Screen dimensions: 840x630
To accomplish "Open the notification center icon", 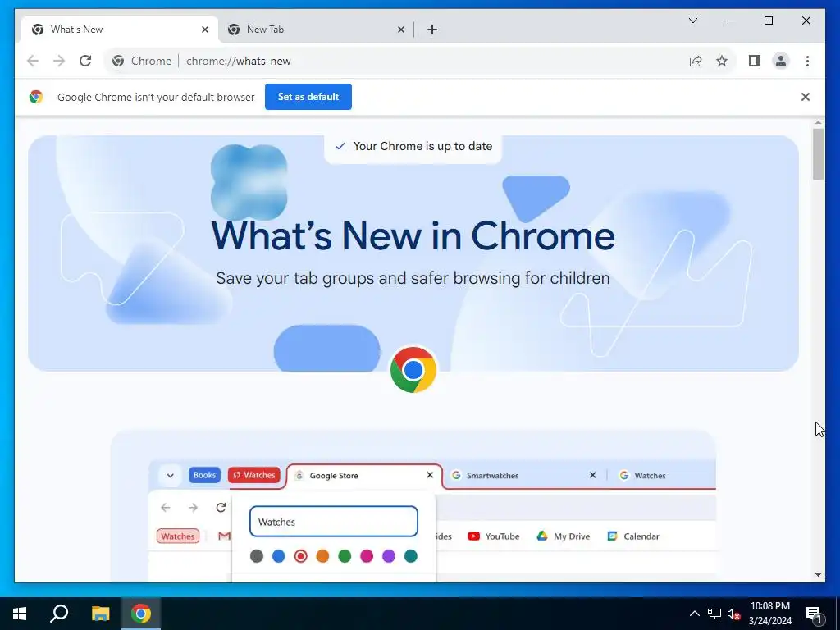I will click(x=814, y=614).
